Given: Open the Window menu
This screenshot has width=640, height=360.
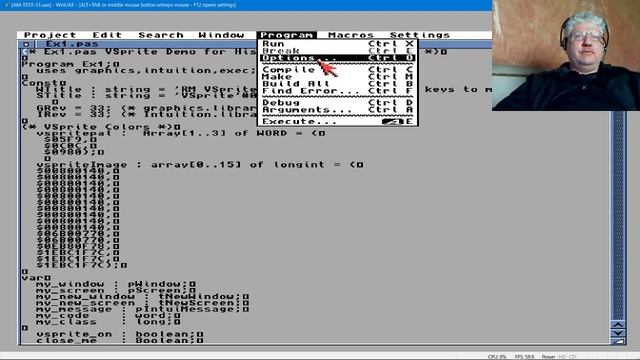Looking at the screenshot, I should 221,35.
